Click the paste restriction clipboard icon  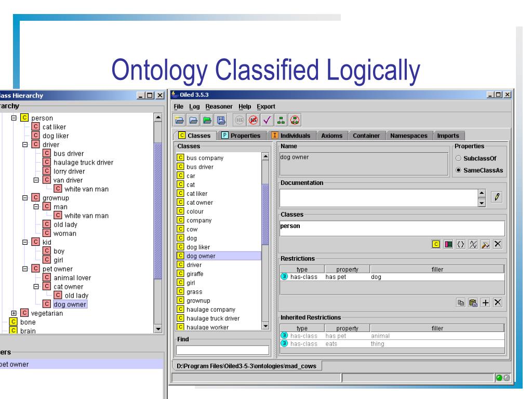(x=473, y=303)
